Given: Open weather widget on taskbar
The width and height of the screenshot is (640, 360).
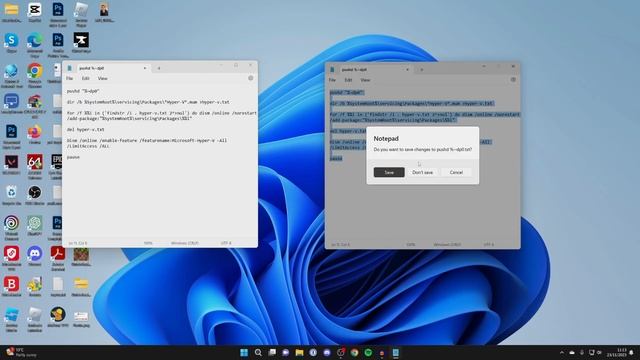Looking at the screenshot, I should (x=21, y=353).
